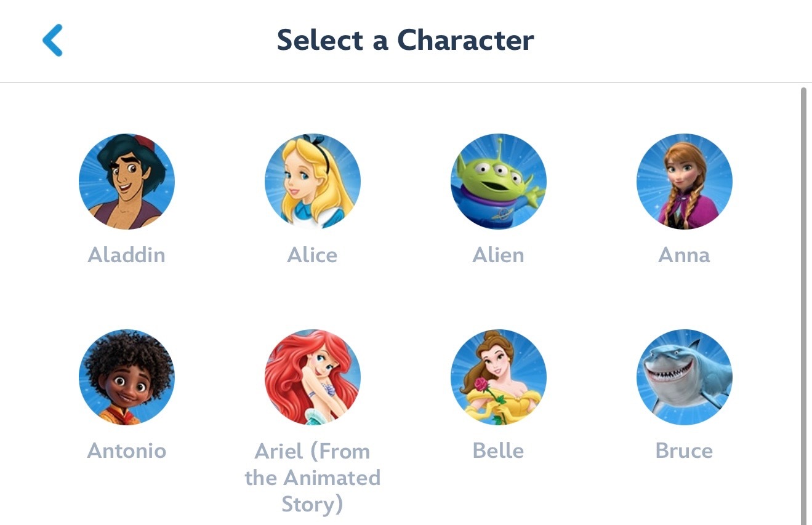The height and width of the screenshot is (525, 812).
Task: Click the Alien name label
Action: 498,255
